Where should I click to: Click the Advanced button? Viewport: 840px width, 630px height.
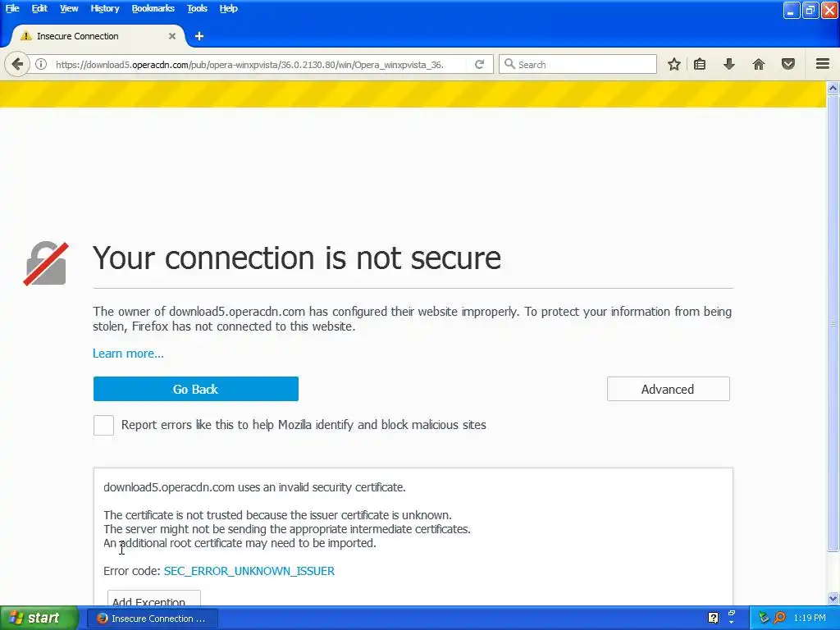pos(668,389)
